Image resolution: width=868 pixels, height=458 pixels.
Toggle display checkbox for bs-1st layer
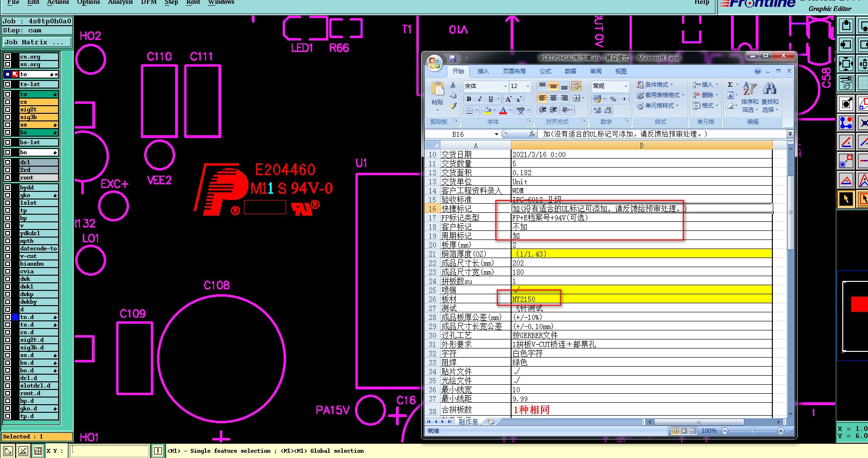(x=8, y=142)
